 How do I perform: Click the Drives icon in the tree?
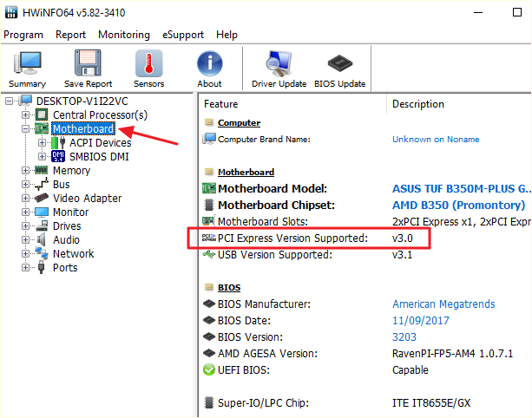pos(42,225)
